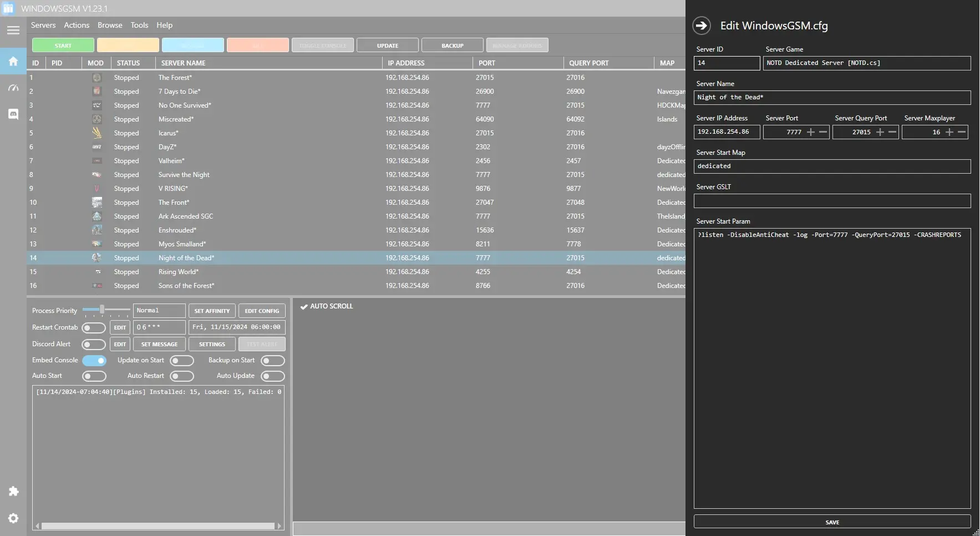The image size is (980, 536).
Task: Click the green START button
Action: click(63, 45)
